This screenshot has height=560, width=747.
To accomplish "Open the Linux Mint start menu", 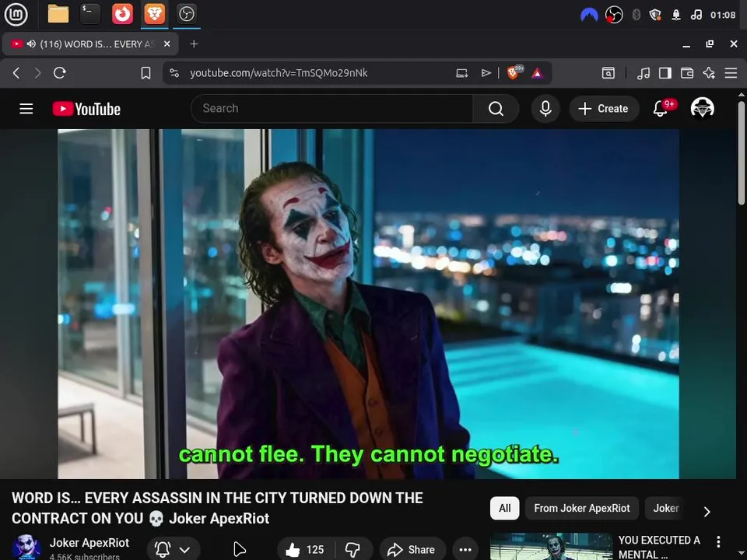I will [16, 14].
